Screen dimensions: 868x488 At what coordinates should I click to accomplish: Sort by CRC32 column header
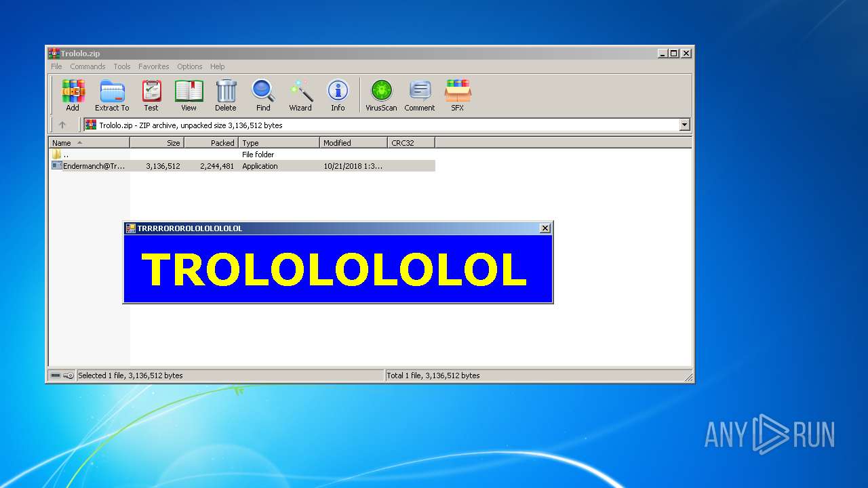pyautogui.click(x=411, y=143)
